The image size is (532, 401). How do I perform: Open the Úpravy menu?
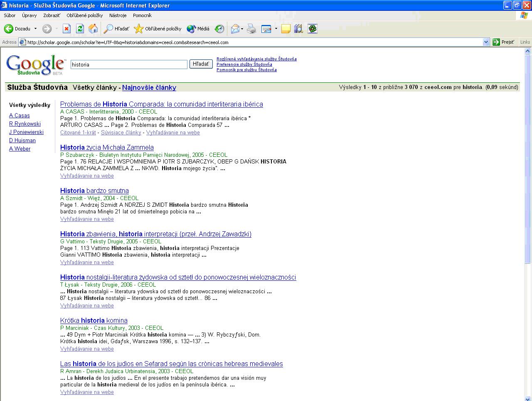30,15
